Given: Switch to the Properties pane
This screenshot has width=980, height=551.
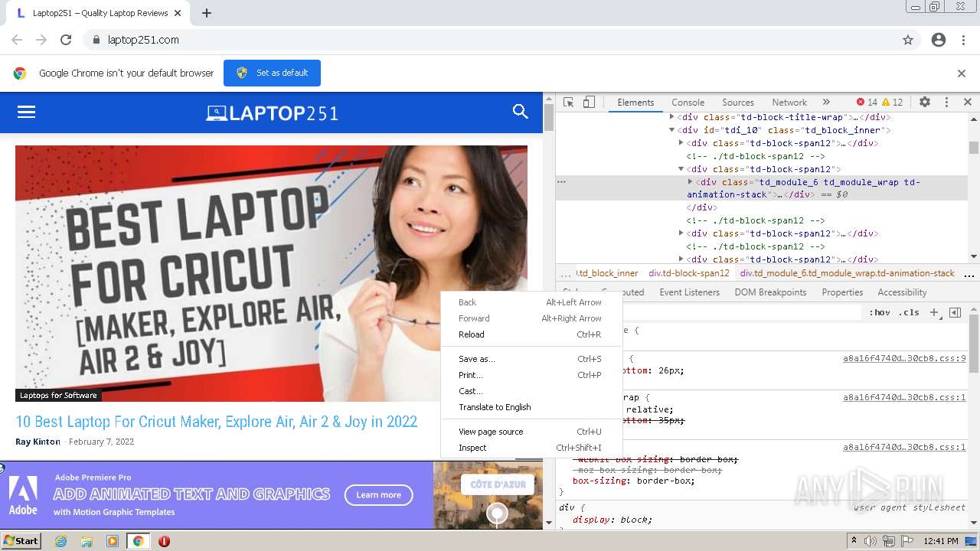Looking at the screenshot, I should [x=842, y=292].
